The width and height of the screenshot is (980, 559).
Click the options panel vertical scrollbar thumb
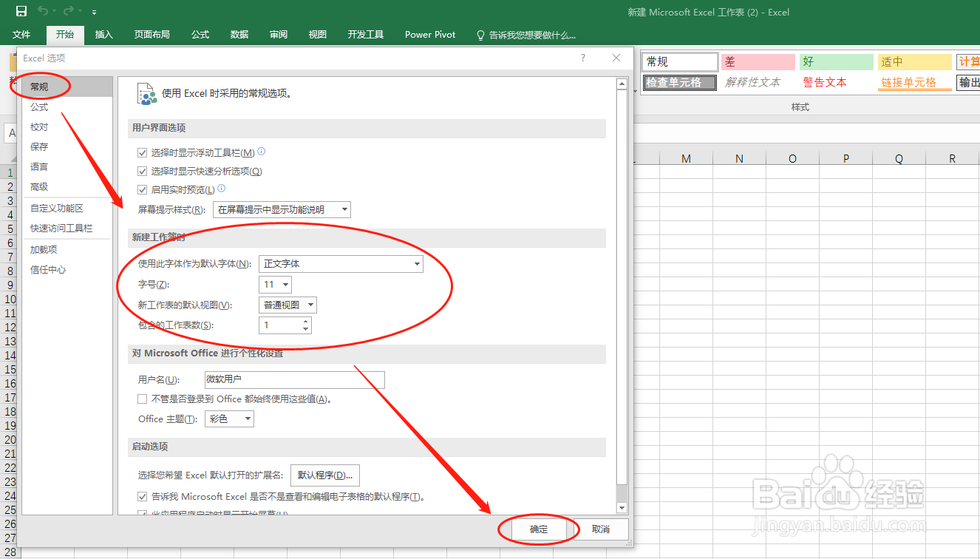622,287
